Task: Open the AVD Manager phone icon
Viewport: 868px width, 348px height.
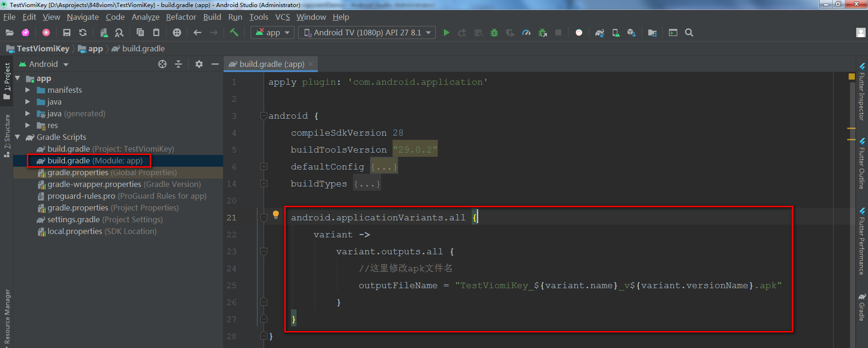Action: pos(616,32)
